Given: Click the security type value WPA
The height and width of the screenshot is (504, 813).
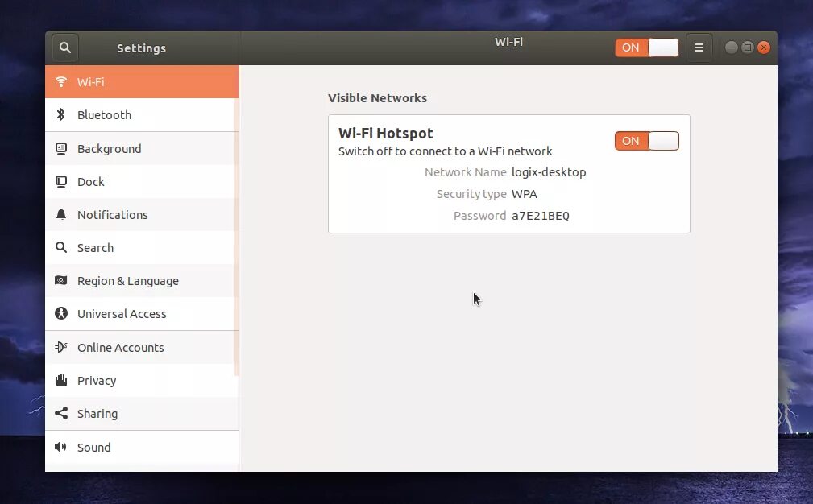Looking at the screenshot, I should click(525, 194).
